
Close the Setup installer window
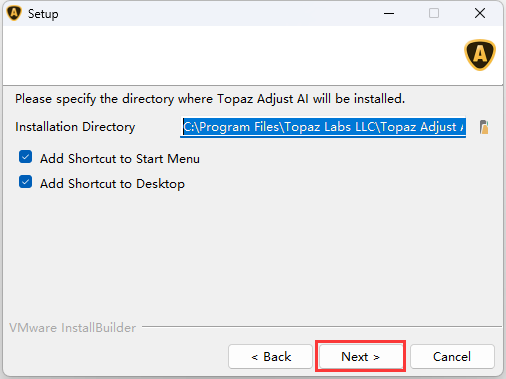(480, 13)
